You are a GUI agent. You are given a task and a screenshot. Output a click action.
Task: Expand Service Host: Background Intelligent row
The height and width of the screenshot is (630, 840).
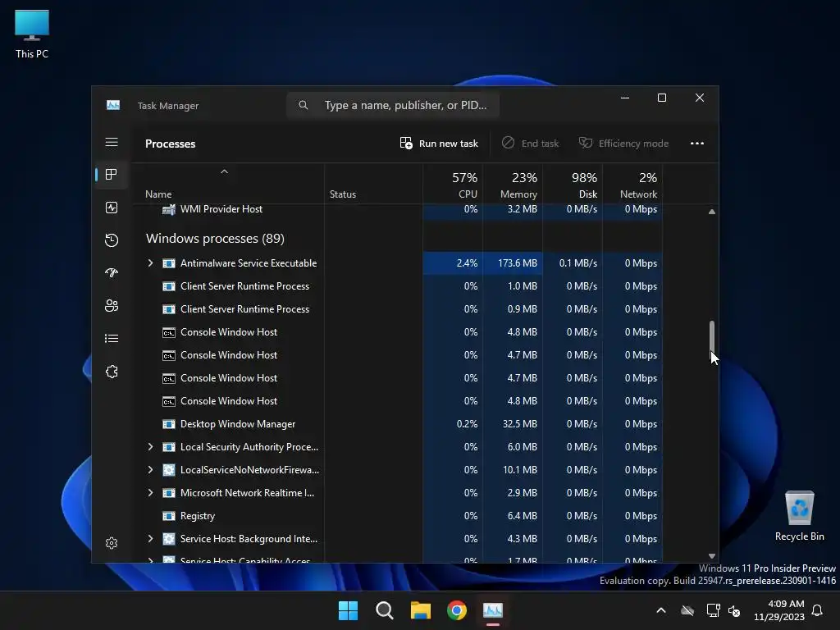tap(151, 539)
